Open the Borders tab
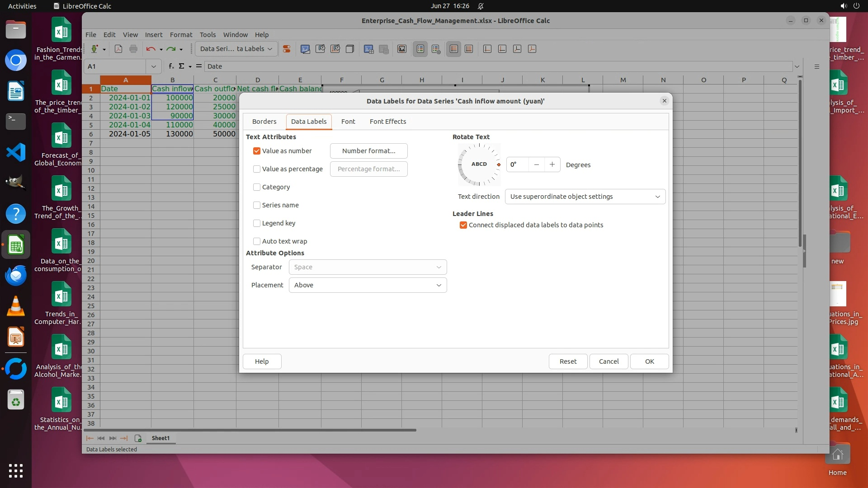Viewport: 868px width, 488px height. [264, 122]
